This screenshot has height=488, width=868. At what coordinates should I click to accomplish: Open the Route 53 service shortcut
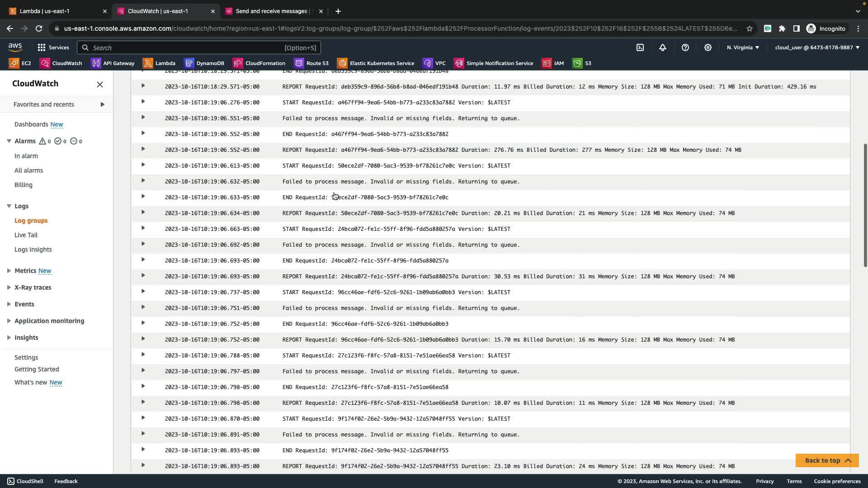[311, 63]
